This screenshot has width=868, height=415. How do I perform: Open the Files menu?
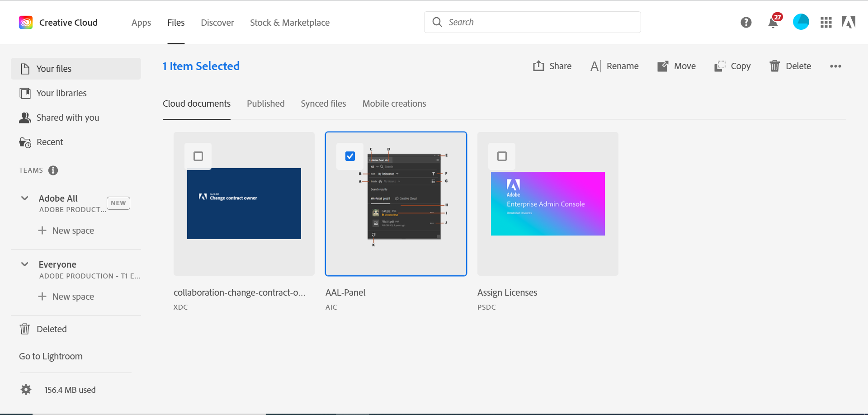pyautogui.click(x=176, y=23)
